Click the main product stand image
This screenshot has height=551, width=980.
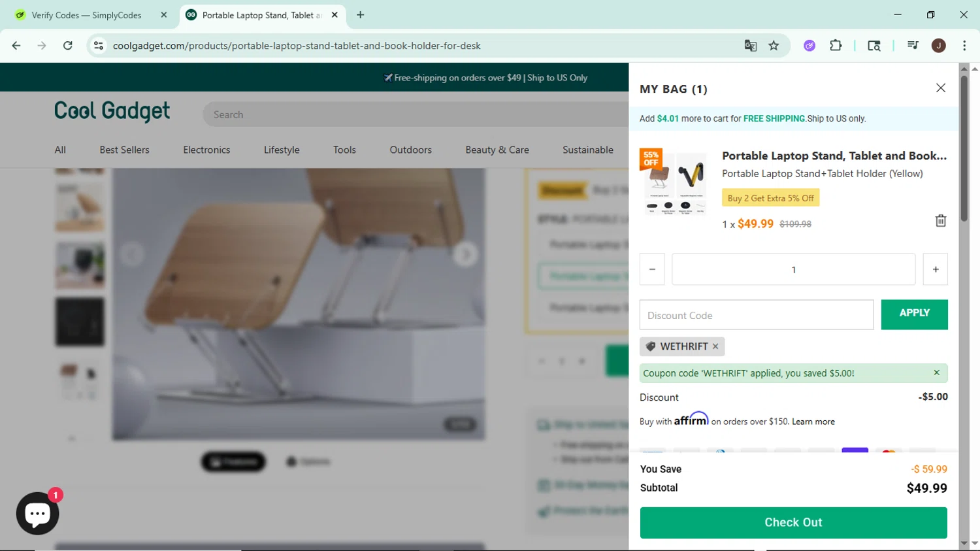299,304
